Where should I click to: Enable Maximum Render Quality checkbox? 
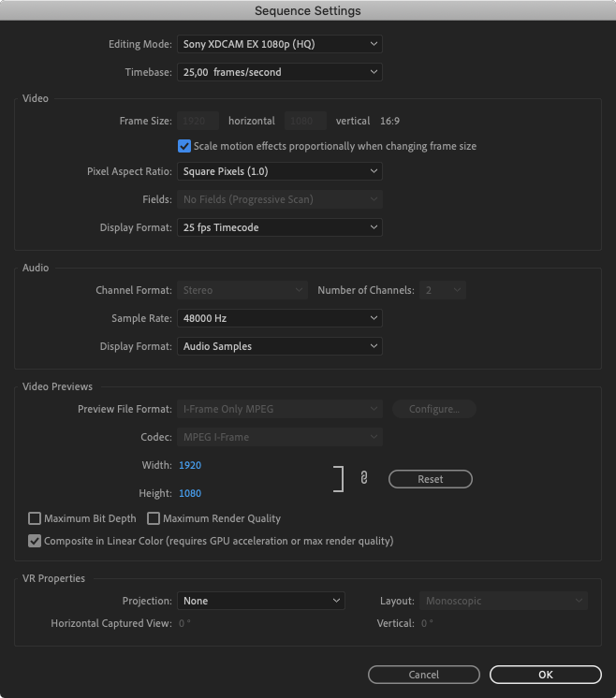[x=154, y=518]
